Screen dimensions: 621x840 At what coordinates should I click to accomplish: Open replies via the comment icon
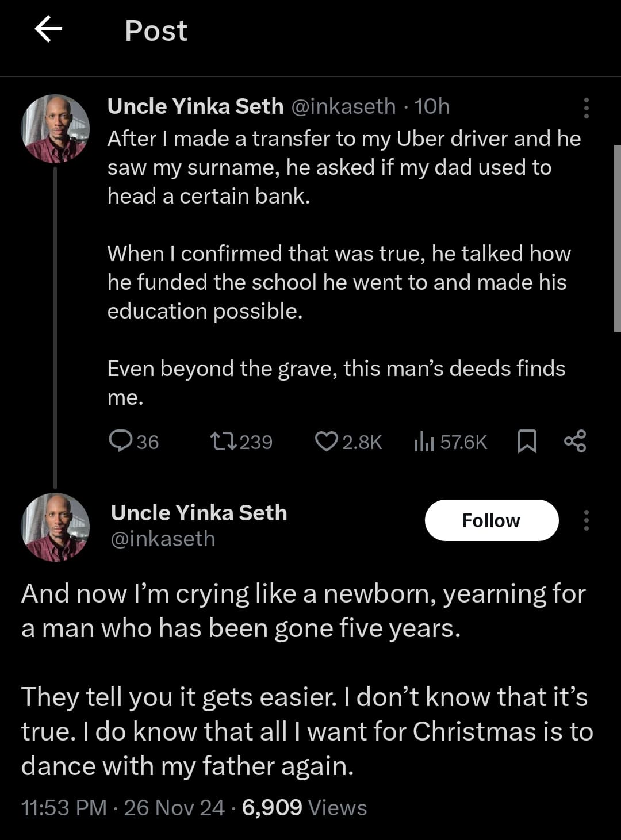coord(121,441)
